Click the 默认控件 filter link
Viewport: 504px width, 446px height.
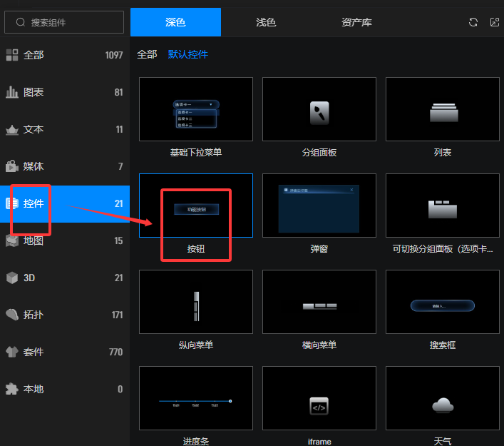pyautogui.click(x=188, y=54)
